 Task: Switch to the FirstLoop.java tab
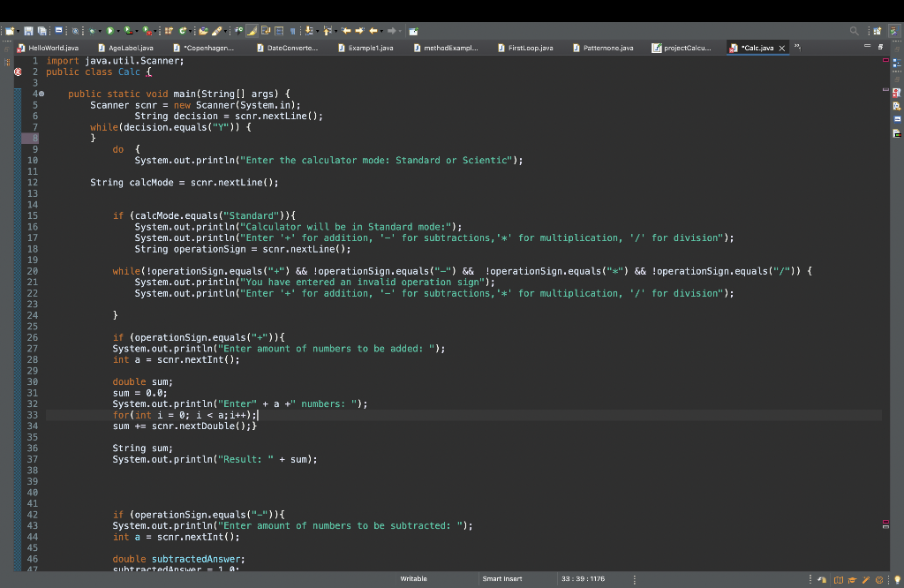(x=530, y=48)
